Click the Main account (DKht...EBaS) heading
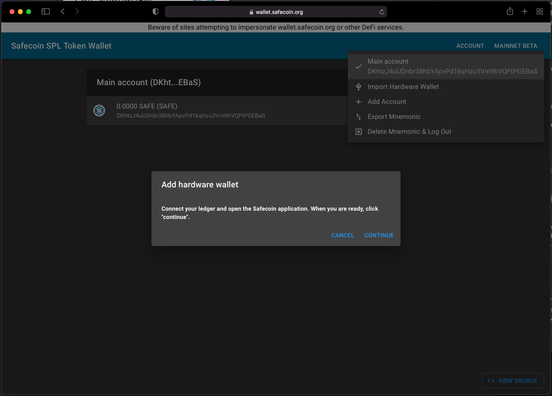This screenshot has width=552, height=396. tap(149, 82)
